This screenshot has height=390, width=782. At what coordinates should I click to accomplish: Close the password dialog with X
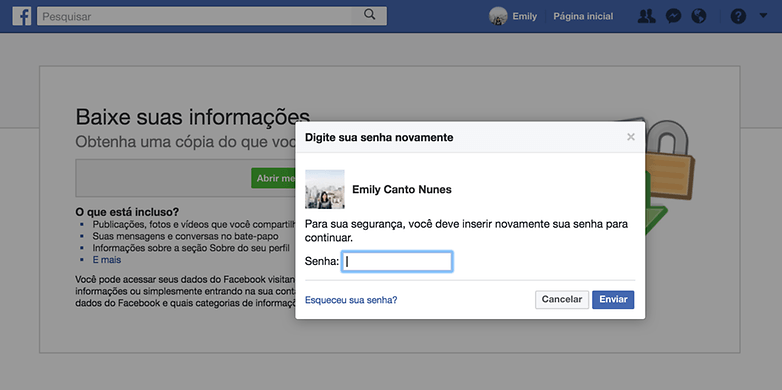point(631,137)
